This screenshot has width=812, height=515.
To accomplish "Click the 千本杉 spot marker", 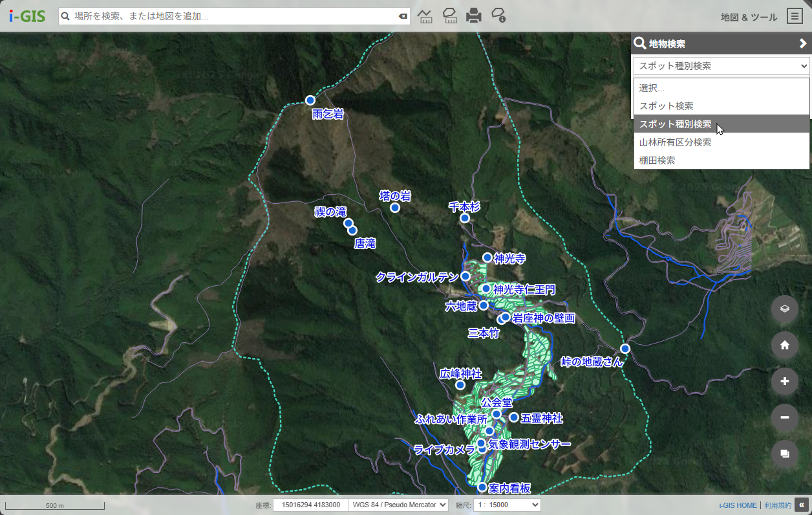I will click(x=465, y=218).
